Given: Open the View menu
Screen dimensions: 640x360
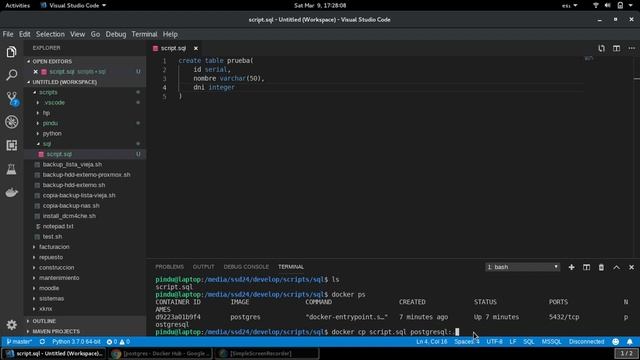Looking at the screenshot, I should point(77,34).
